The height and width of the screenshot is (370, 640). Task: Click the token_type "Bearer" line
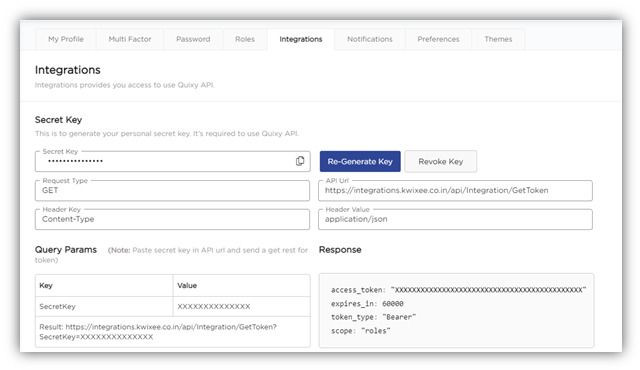coord(373,317)
